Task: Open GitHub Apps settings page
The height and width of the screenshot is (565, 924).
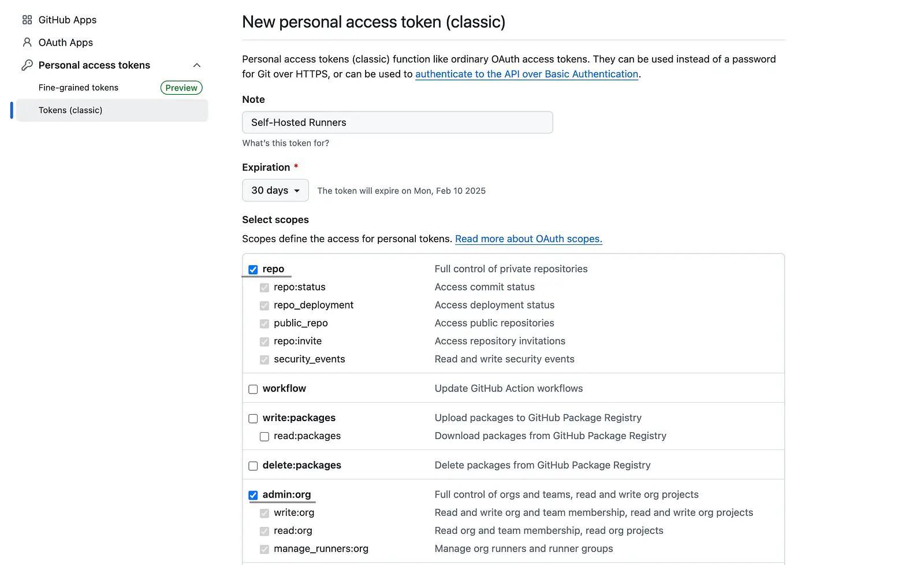Action: click(x=68, y=20)
